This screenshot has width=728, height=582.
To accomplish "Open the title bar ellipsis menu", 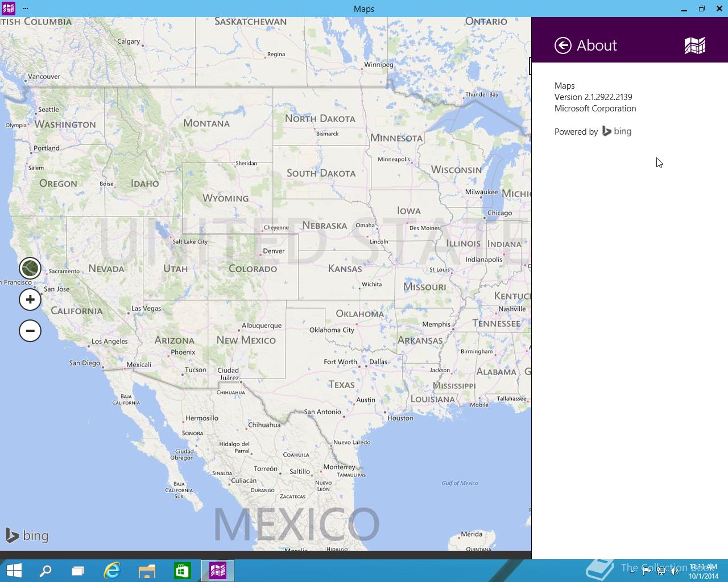I will click(x=26, y=9).
